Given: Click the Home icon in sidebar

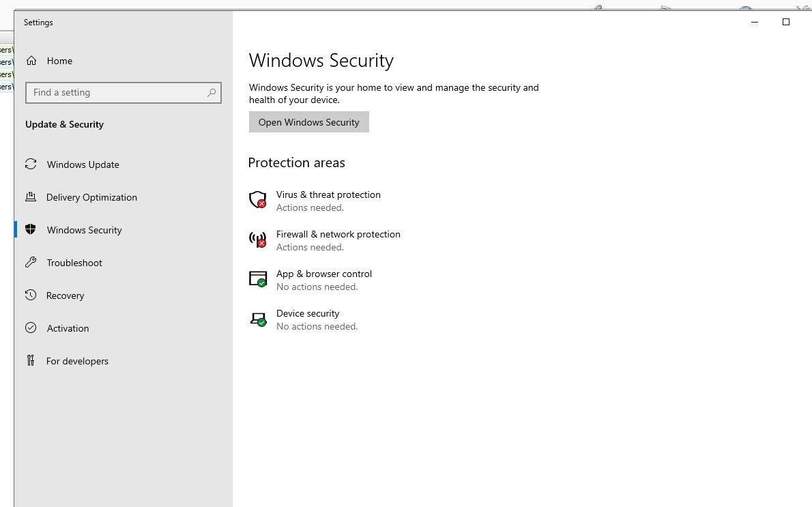Looking at the screenshot, I should [31, 61].
